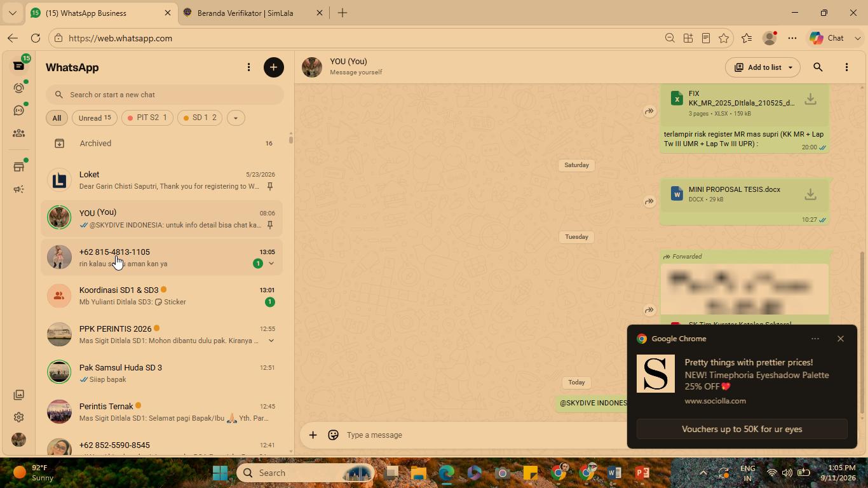
Task: Select the Unread 15 filter chip
Action: point(95,118)
